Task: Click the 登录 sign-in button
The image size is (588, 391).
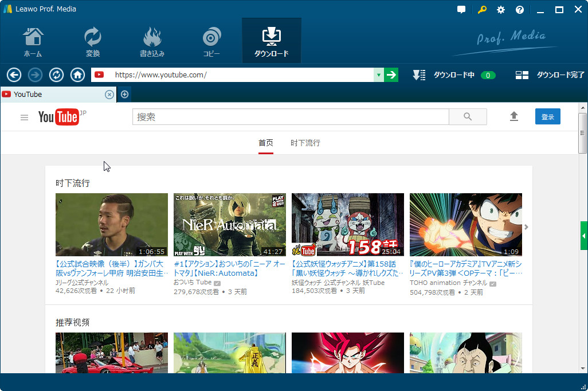Action: 547,117
